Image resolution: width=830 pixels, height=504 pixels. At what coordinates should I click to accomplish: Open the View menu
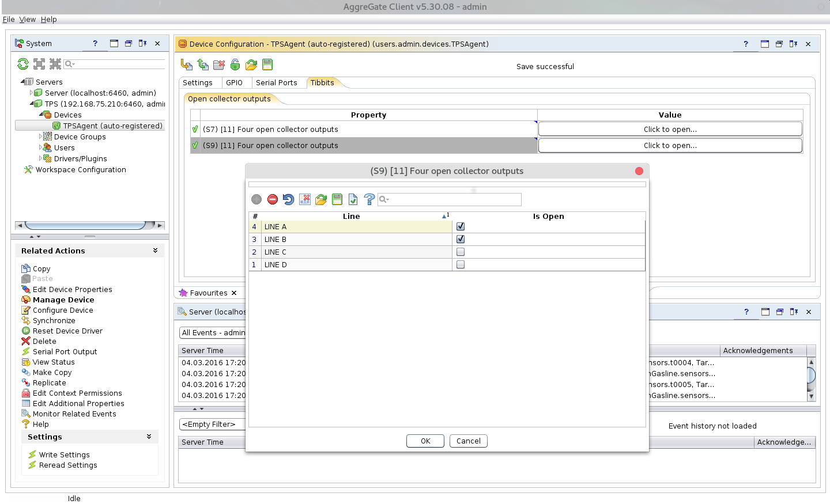click(x=28, y=19)
